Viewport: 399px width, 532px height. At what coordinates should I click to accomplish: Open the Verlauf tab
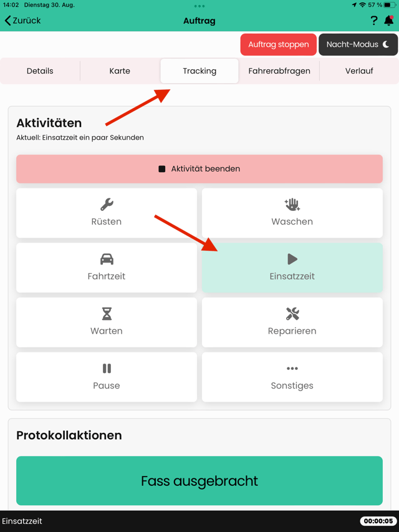pos(359,71)
